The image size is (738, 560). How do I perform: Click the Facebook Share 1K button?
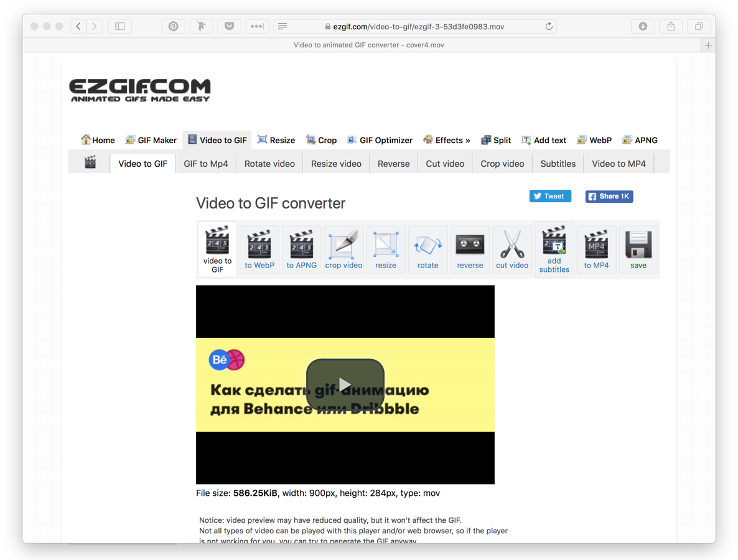click(609, 196)
